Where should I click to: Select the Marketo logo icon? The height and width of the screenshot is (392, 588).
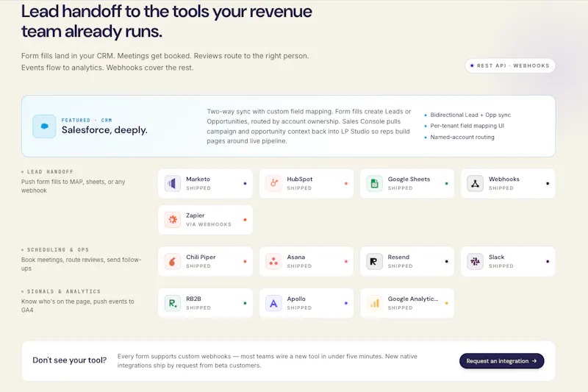tap(173, 183)
